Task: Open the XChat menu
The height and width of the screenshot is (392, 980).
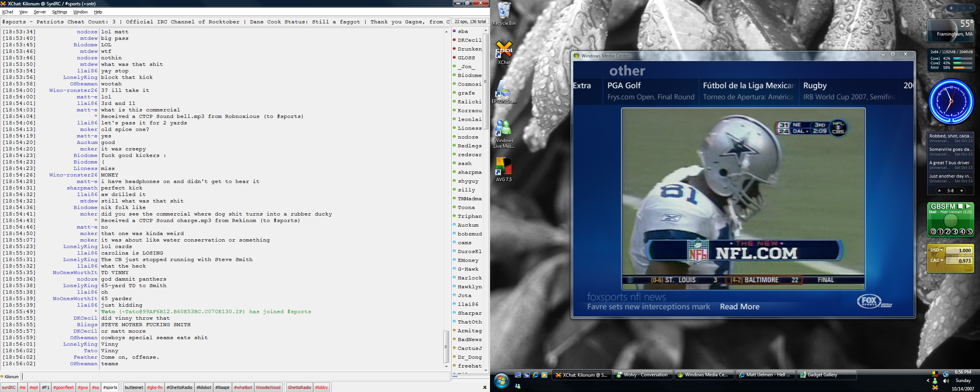Action: tap(8, 12)
